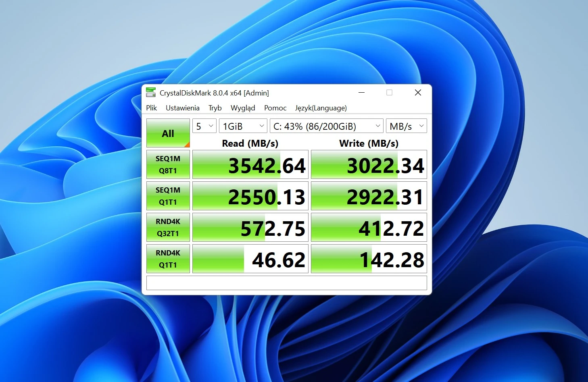The height and width of the screenshot is (382, 588).
Task: Open the C: drive selection dropdown
Action: coord(326,126)
